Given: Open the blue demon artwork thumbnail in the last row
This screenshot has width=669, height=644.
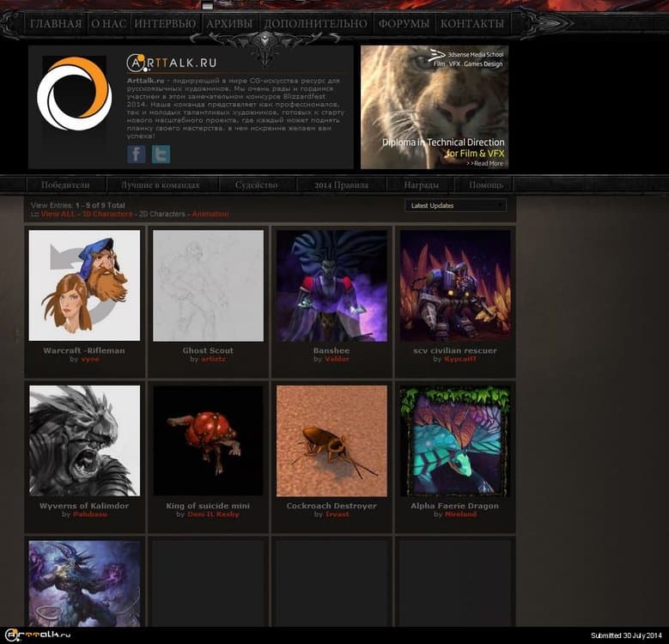Looking at the screenshot, I should tap(84, 584).
